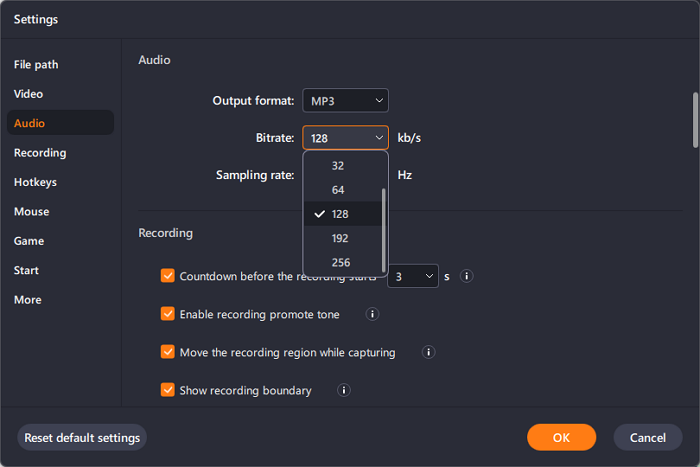The width and height of the screenshot is (700, 467).
Task: Click info icon for move recording region
Action: pyautogui.click(x=428, y=352)
